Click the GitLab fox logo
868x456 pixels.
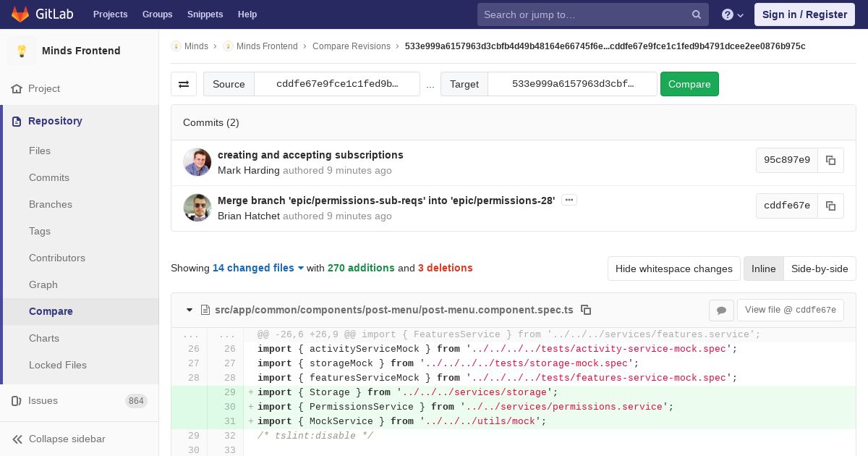point(20,14)
